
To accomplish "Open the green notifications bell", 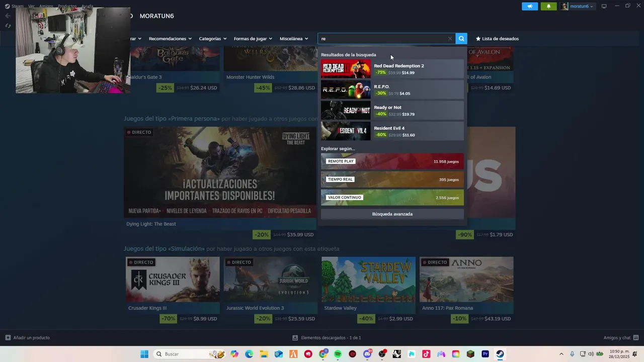I will tap(548, 6).
